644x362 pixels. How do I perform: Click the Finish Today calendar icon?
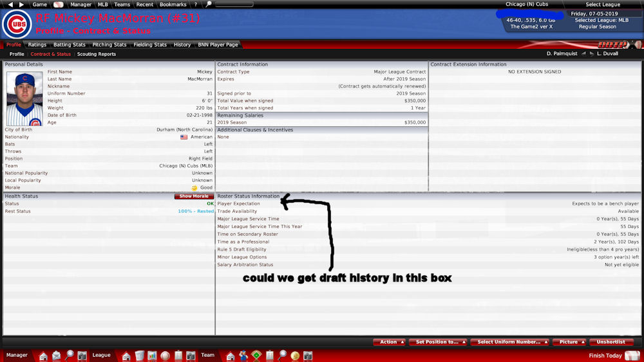(632, 356)
